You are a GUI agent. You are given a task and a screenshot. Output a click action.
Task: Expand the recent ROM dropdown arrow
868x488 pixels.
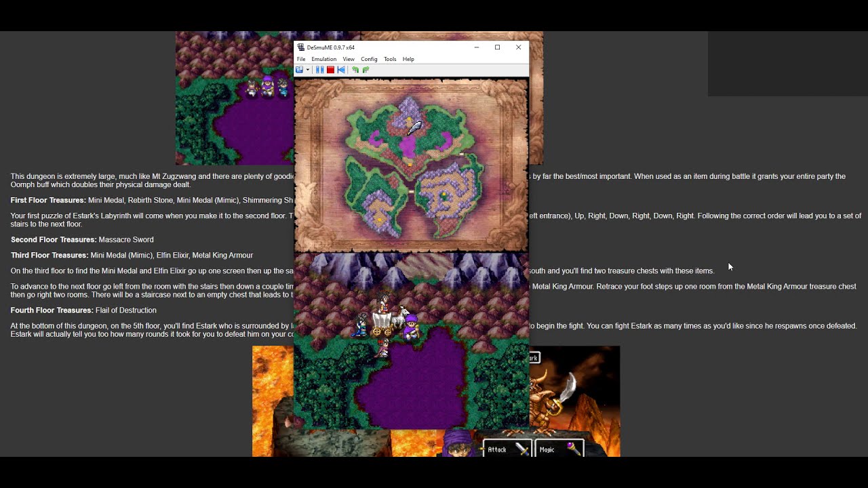308,70
